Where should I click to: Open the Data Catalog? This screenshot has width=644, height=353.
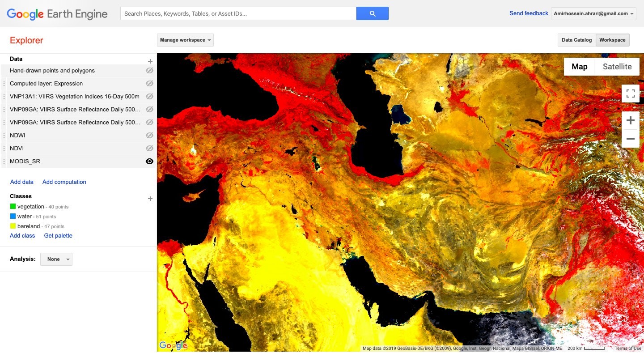[576, 40]
